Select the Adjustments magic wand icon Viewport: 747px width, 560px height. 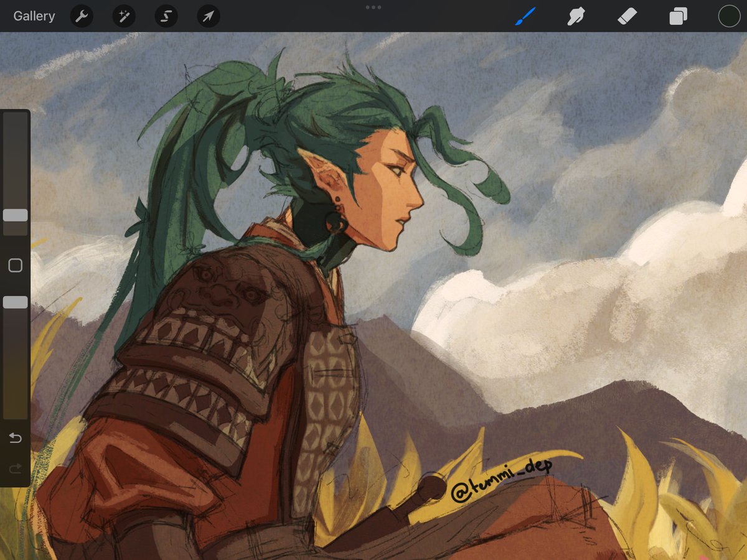tap(123, 16)
